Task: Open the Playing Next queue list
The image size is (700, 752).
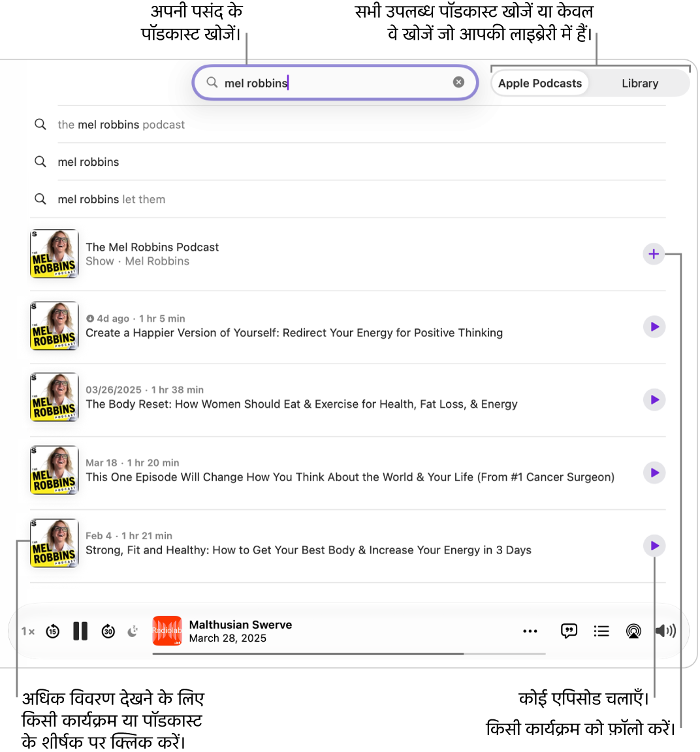Action: coord(601,631)
